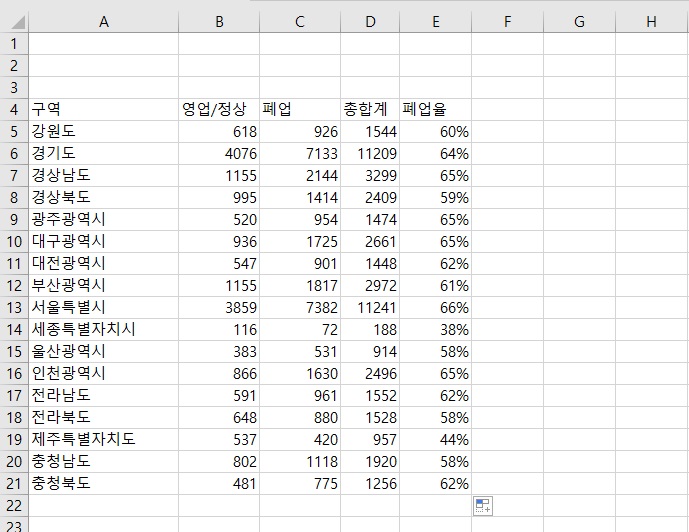Select the 경상남도 cell
The width and height of the screenshot is (689, 532).
coord(104,176)
